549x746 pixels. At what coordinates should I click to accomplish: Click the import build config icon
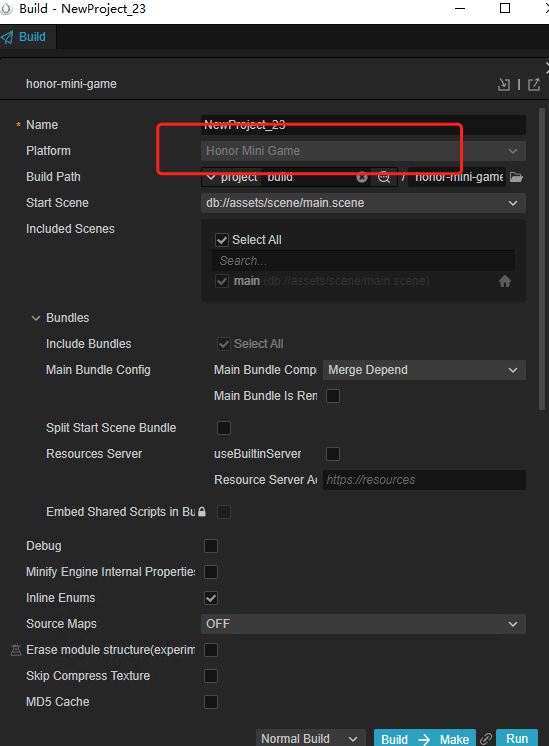coord(504,85)
